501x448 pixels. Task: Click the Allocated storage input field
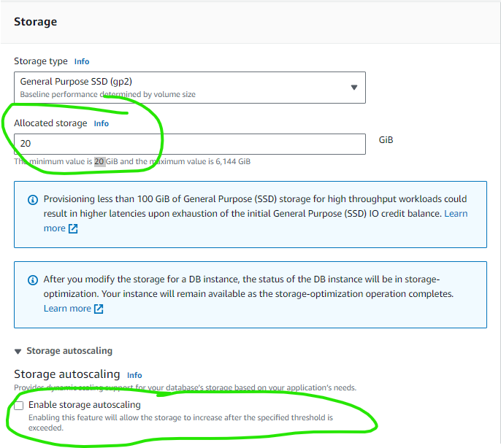point(189,144)
